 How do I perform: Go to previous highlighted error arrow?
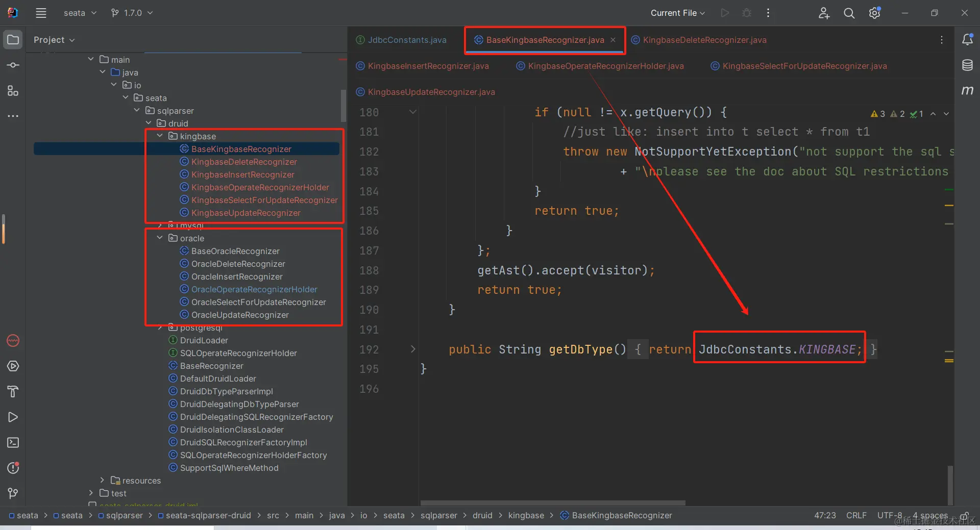(933, 114)
